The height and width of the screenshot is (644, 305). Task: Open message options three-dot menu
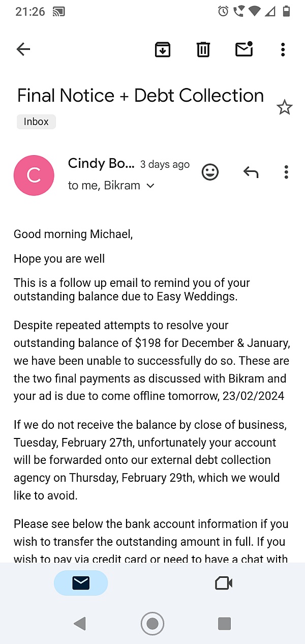coord(286,172)
